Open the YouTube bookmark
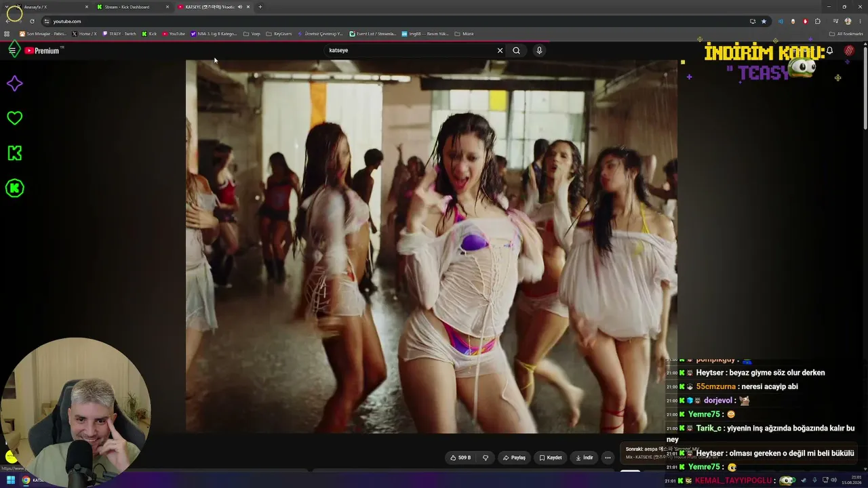 pos(174,34)
